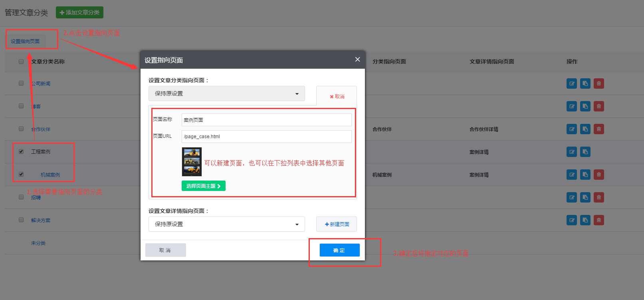Click delete icon in 博客 row
Image resolution: width=644 pixels, height=300 pixels.
click(598, 106)
